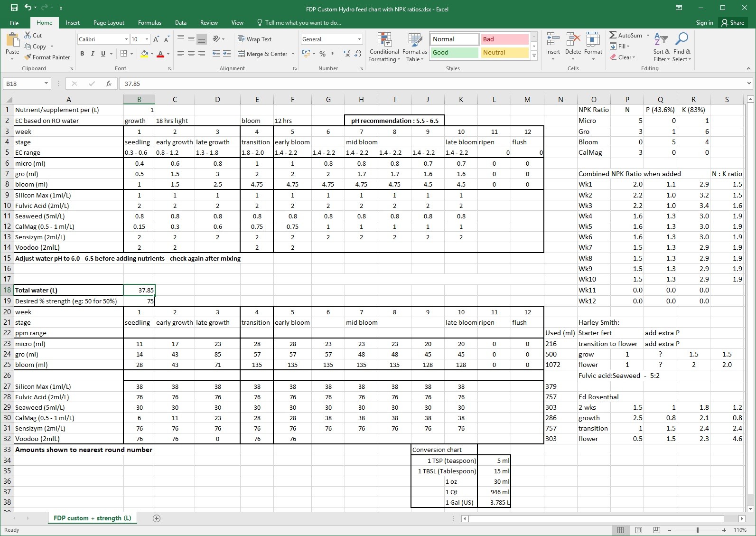The image size is (756, 536).
Task: Click the Share button
Action: tap(733, 23)
